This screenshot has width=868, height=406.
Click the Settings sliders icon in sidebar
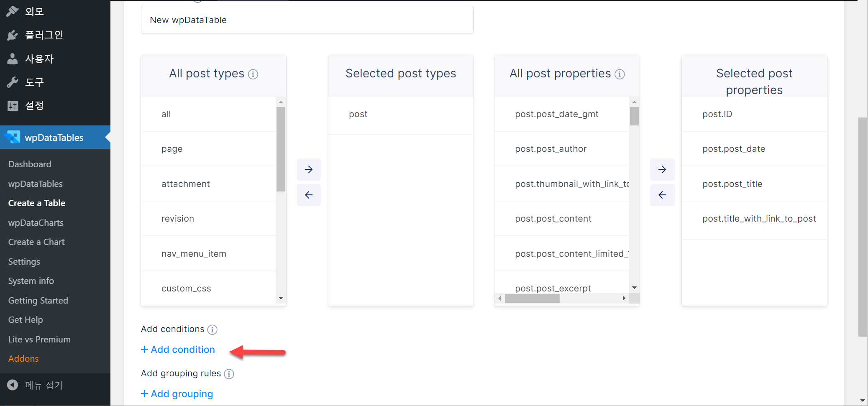(13, 106)
